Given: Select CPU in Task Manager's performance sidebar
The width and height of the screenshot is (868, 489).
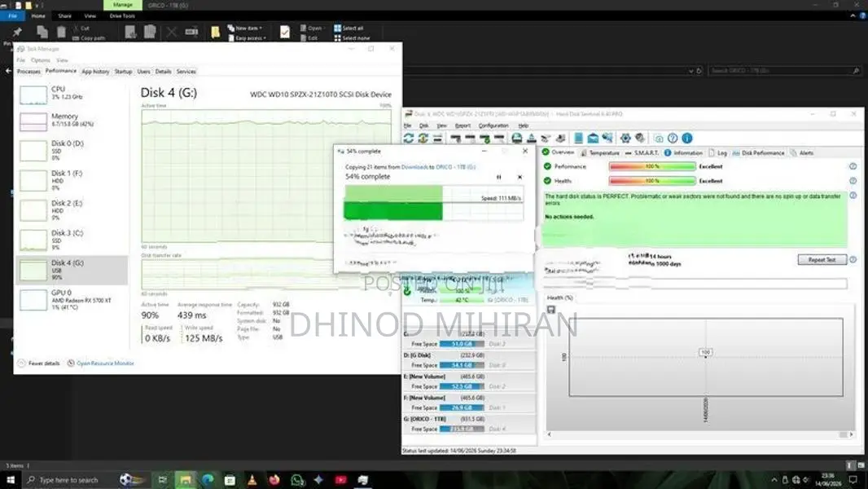Looking at the screenshot, I should tap(72, 94).
